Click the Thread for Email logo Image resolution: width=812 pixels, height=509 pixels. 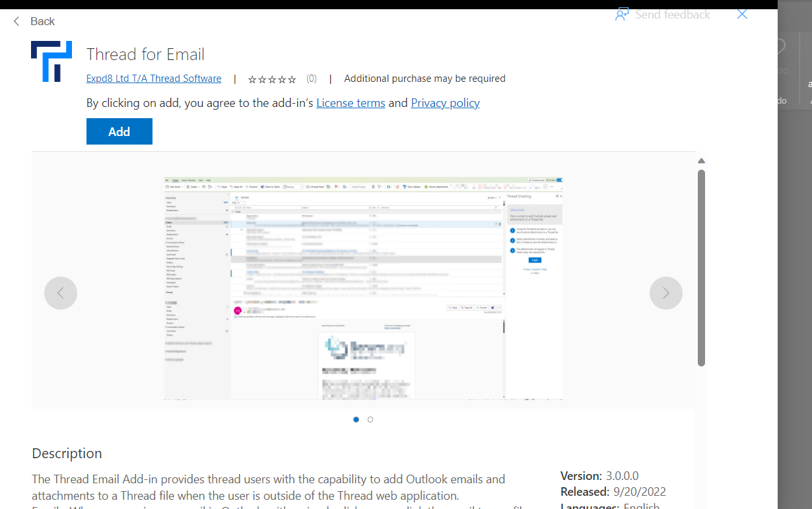click(x=51, y=61)
